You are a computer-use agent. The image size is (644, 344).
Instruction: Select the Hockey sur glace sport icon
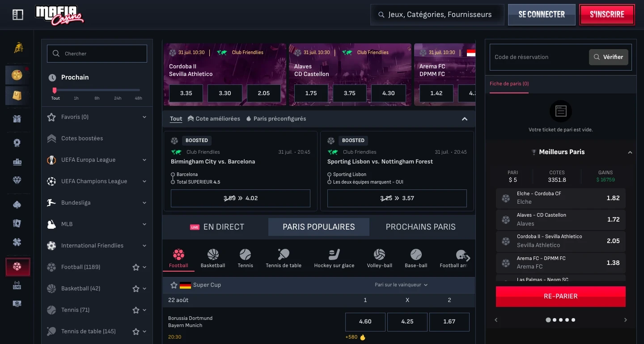click(x=334, y=259)
